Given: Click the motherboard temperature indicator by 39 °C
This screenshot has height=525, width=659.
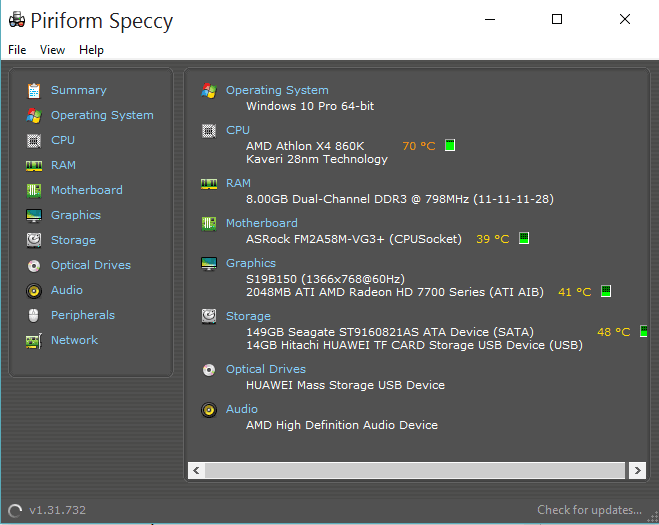Looking at the screenshot, I should coord(524,238).
